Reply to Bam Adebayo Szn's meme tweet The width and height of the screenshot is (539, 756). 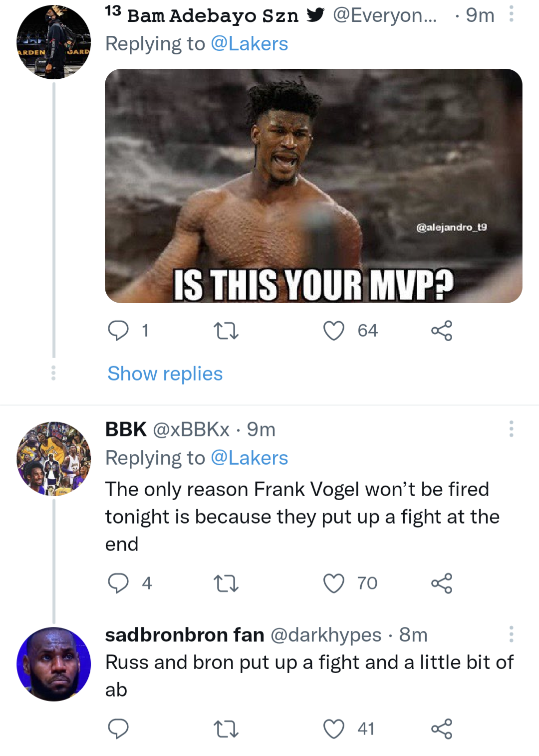tap(118, 331)
